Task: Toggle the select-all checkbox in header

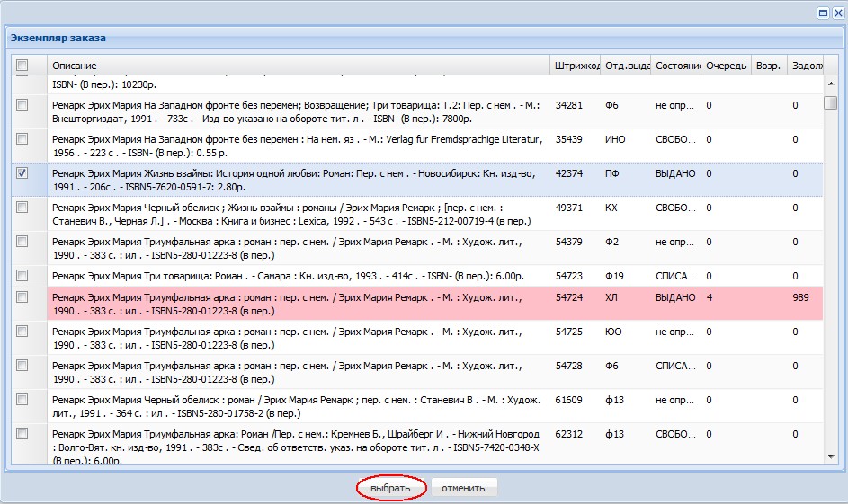Action: (x=22, y=66)
